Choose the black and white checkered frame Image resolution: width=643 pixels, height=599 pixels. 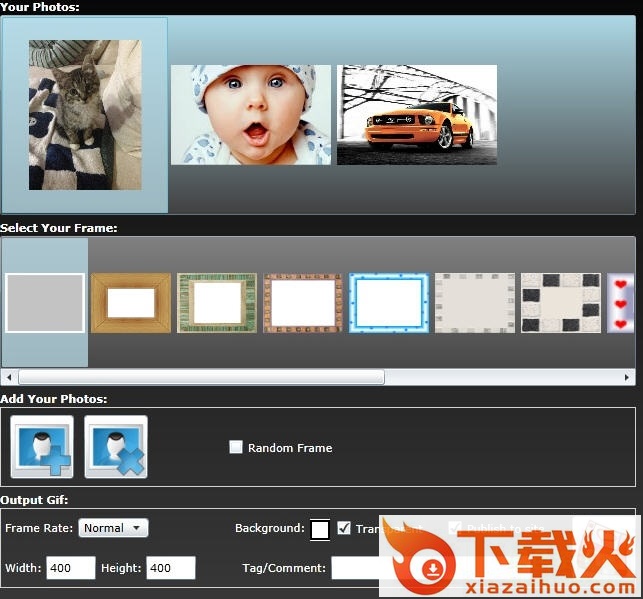(561, 303)
